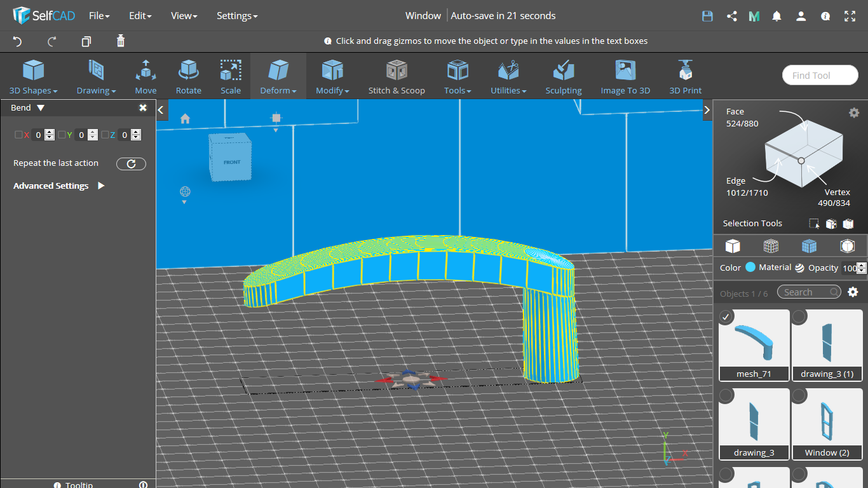Enable the Z axis checkbox
The image size is (868, 488).
pyautogui.click(x=105, y=135)
